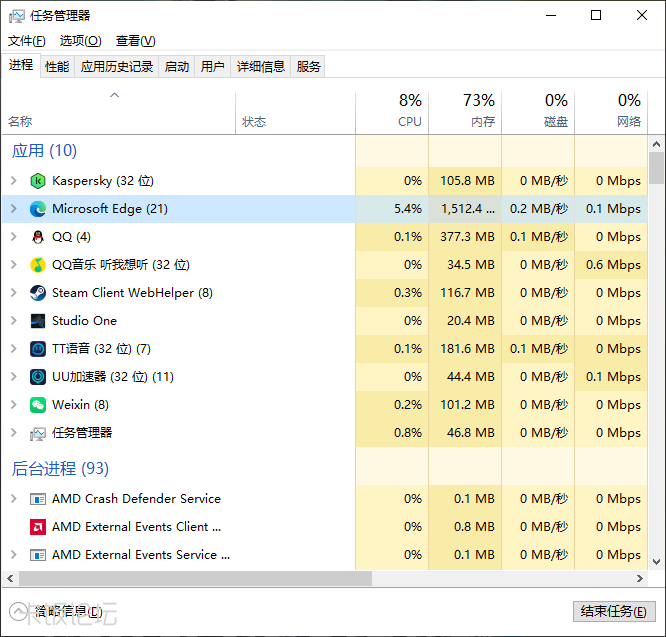Expand the TT语音 process group
The height and width of the screenshot is (637, 666).
(x=14, y=349)
